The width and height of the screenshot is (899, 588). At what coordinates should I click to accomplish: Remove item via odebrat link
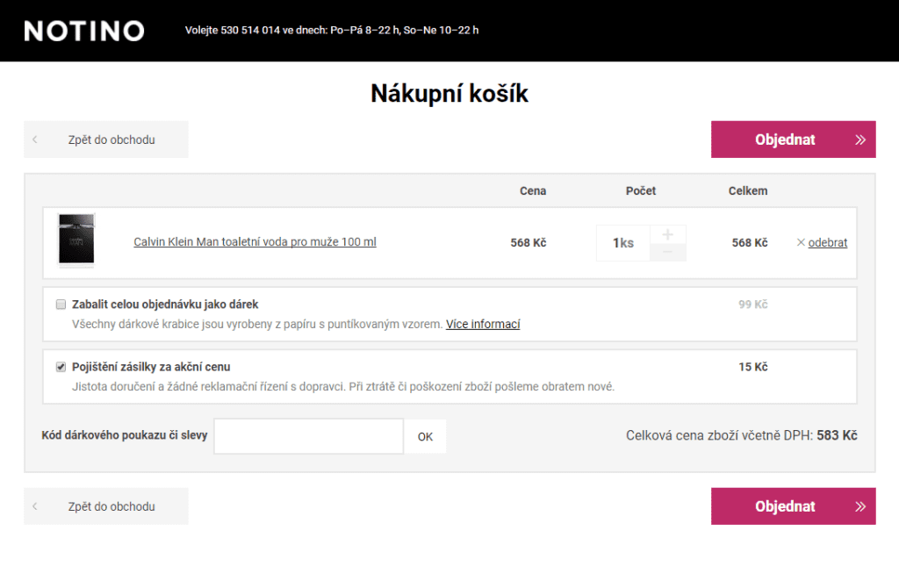(x=827, y=242)
